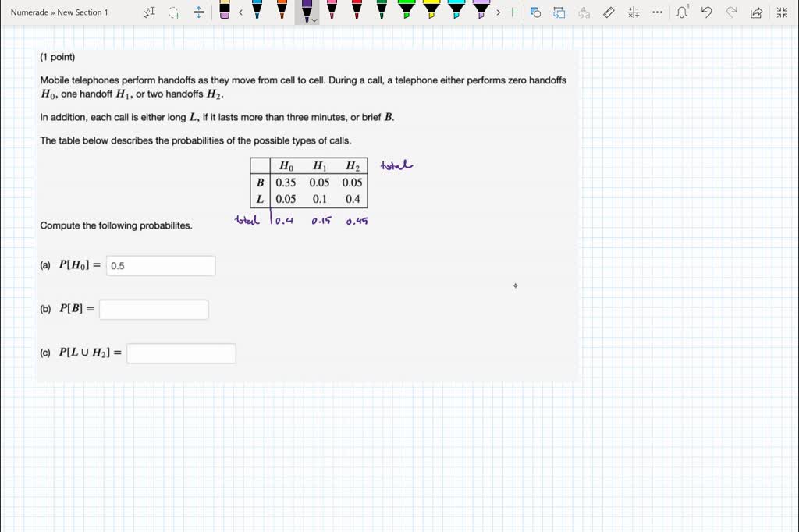
Task: Activate the Lasso Select tool
Action: pos(174,12)
